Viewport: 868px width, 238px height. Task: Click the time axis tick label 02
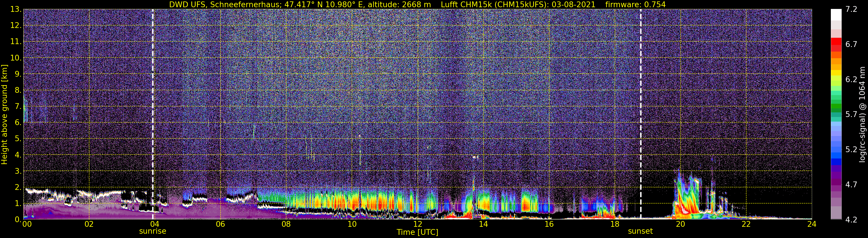(x=89, y=224)
